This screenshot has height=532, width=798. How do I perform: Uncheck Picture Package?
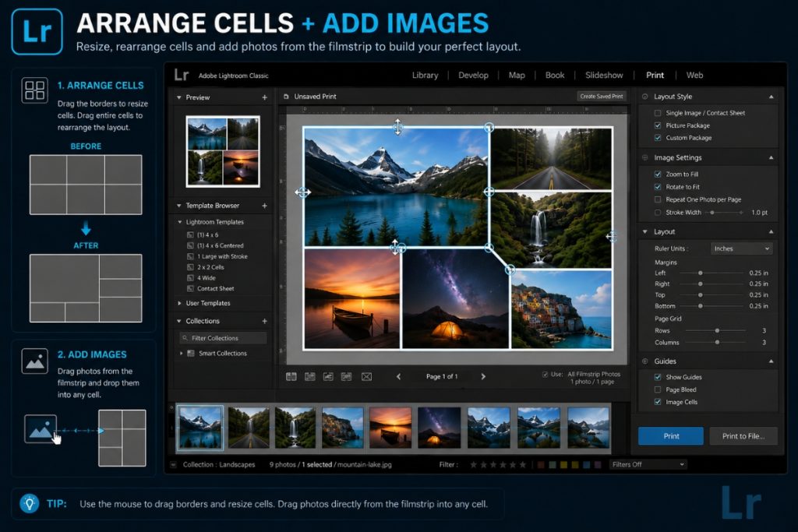pos(658,125)
